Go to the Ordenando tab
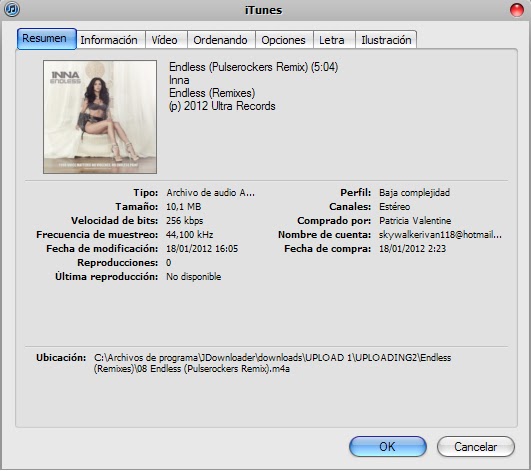531x473 pixels. (x=221, y=40)
